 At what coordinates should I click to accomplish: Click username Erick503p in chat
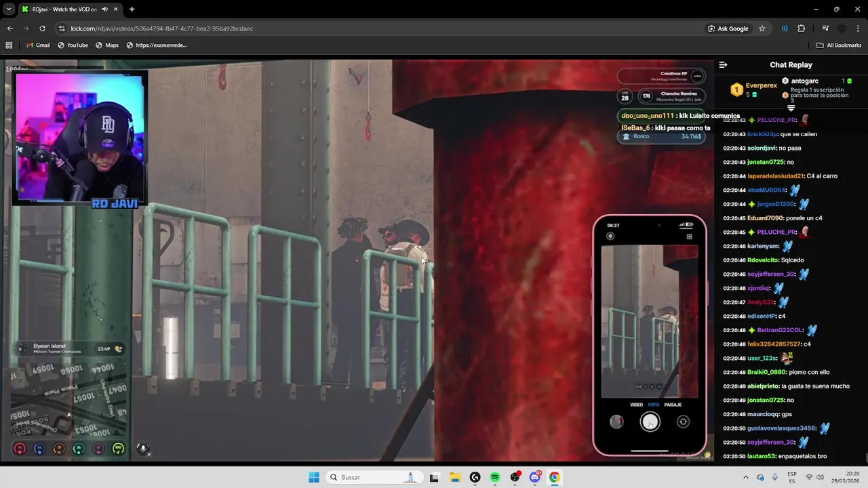click(762, 134)
